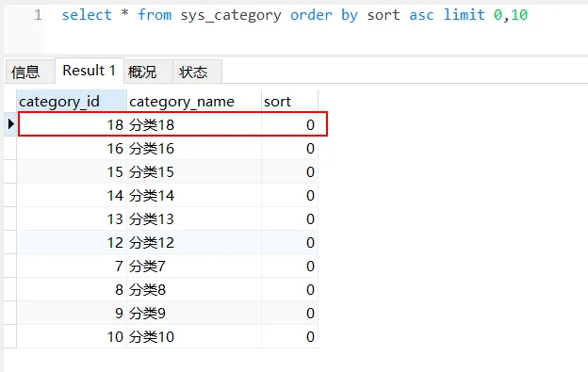
Task: Select cell 分类15
Action: point(194,172)
